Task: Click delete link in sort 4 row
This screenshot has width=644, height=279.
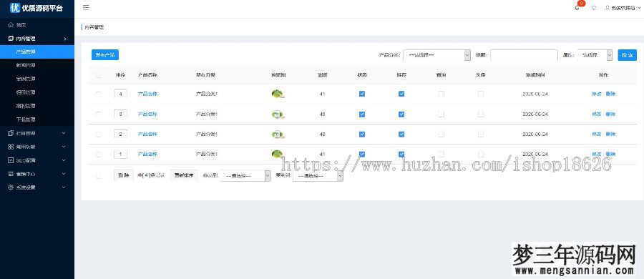Action: (x=610, y=94)
